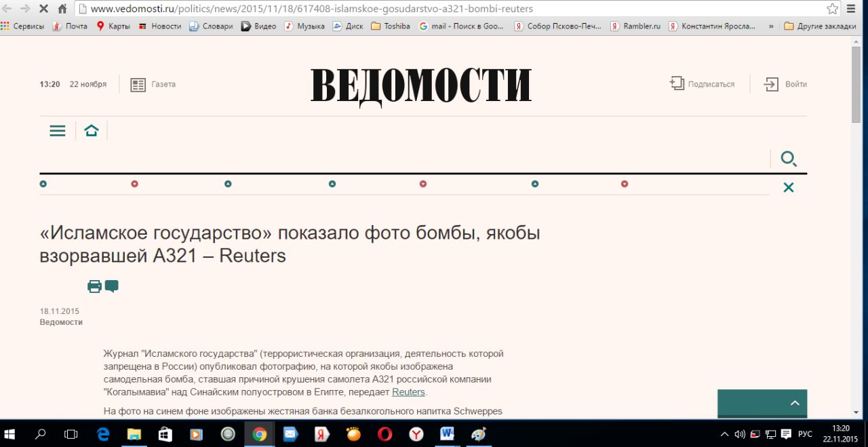Open Toshiba bookmarks folder
This screenshot has width=868, height=447.
tap(391, 26)
